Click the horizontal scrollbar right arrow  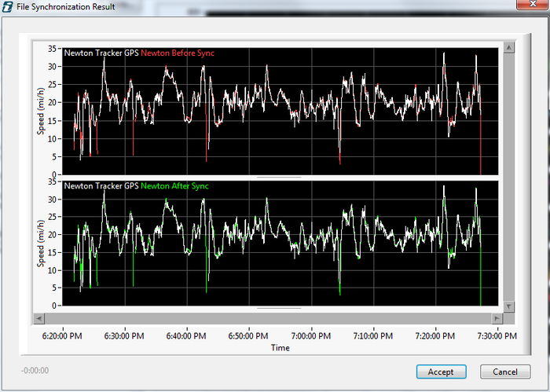click(x=497, y=318)
